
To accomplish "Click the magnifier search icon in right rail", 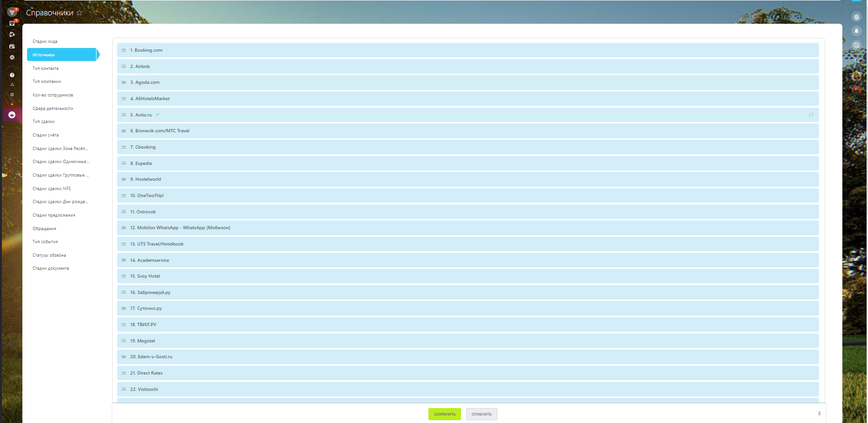I will pyautogui.click(x=856, y=61).
